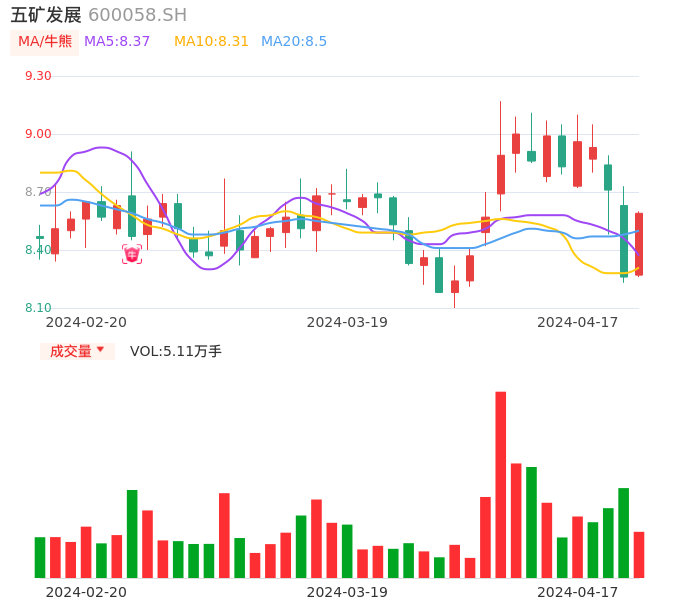The width and height of the screenshot is (686, 606).
Task: Toggle the yellow MA10 line label
Action: pyautogui.click(x=211, y=42)
